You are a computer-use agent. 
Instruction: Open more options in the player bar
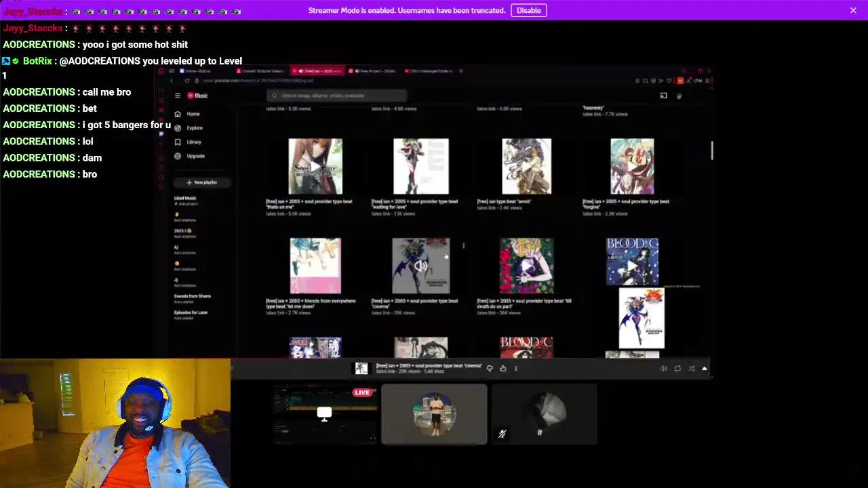point(515,368)
